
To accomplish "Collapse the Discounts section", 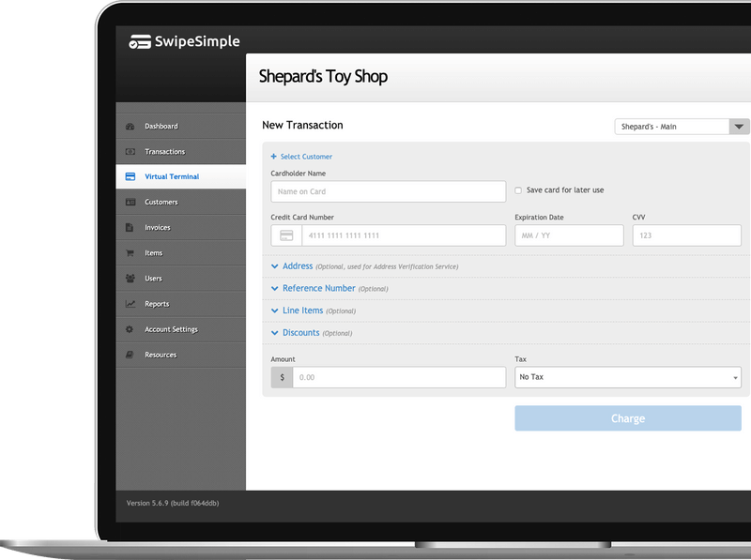I will coord(299,332).
